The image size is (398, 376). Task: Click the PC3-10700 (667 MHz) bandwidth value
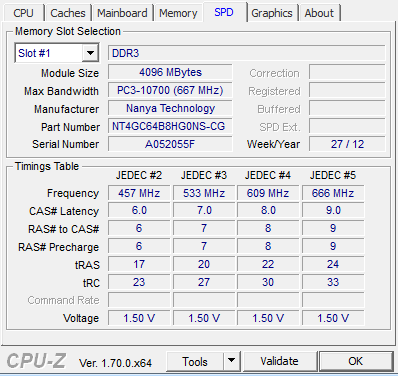(x=170, y=90)
